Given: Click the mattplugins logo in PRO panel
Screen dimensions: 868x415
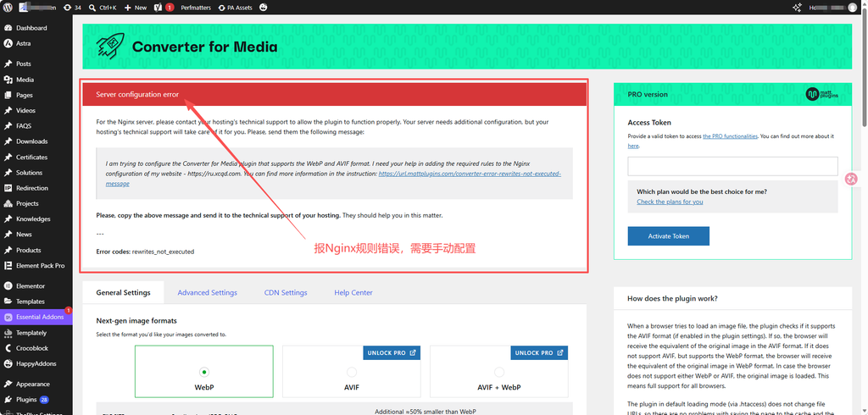Looking at the screenshot, I should pos(822,95).
